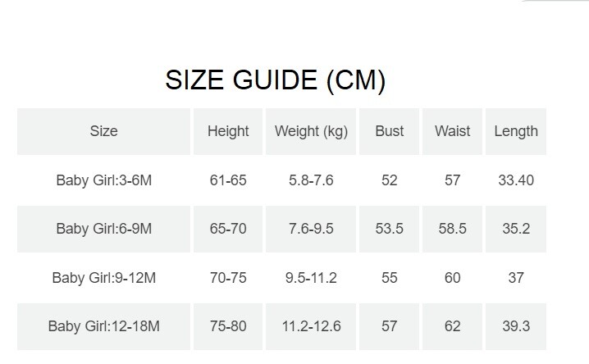Screen dimensions: 589x364
Task: Click the Baby Girl:9-12M size row label
Action: pos(104,278)
